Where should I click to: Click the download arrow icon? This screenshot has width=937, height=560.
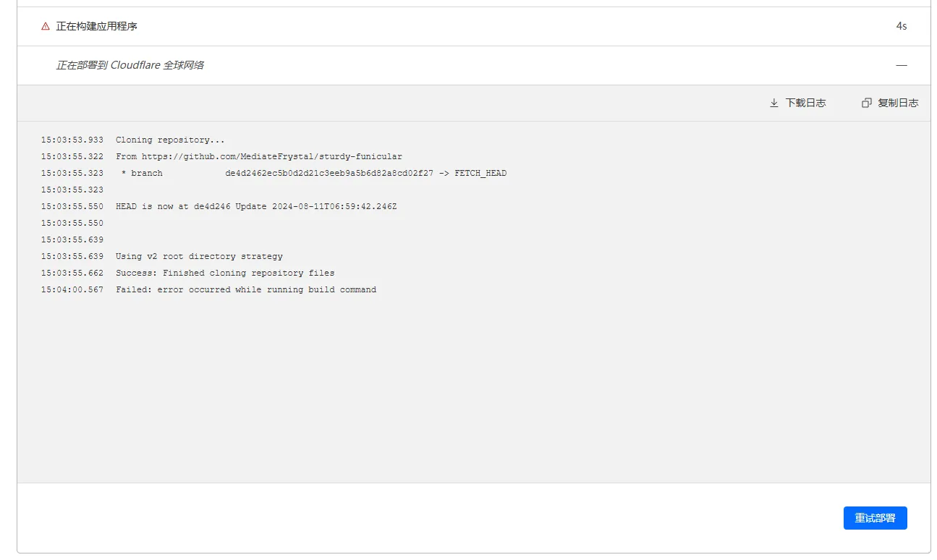774,103
